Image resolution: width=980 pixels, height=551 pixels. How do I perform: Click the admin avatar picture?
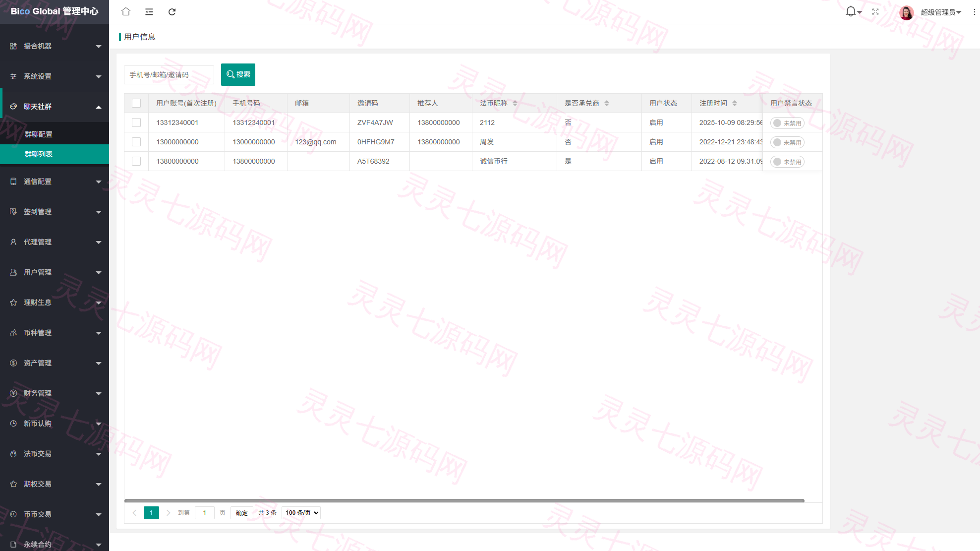tap(907, 12)
